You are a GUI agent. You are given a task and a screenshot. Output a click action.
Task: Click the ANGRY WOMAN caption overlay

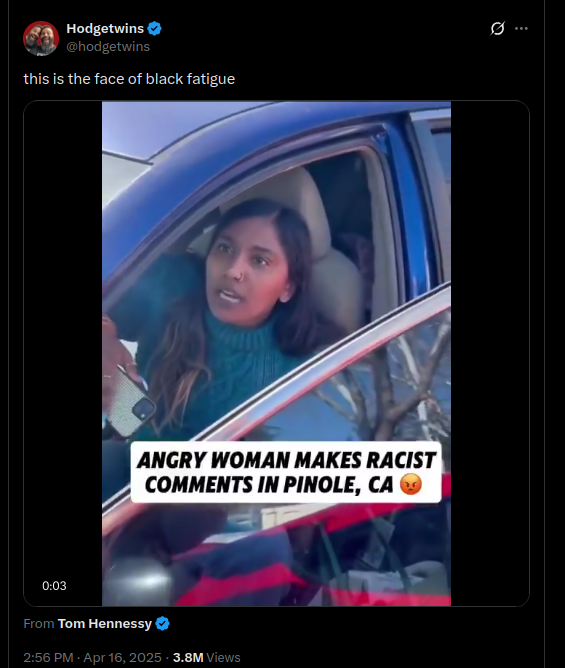[286, 472]
